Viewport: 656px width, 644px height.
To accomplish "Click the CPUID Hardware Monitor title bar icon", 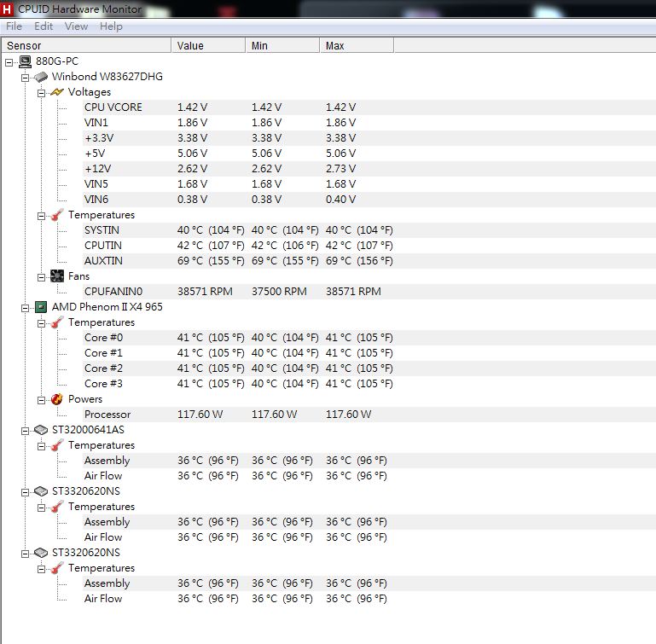I will pos(7,9).
